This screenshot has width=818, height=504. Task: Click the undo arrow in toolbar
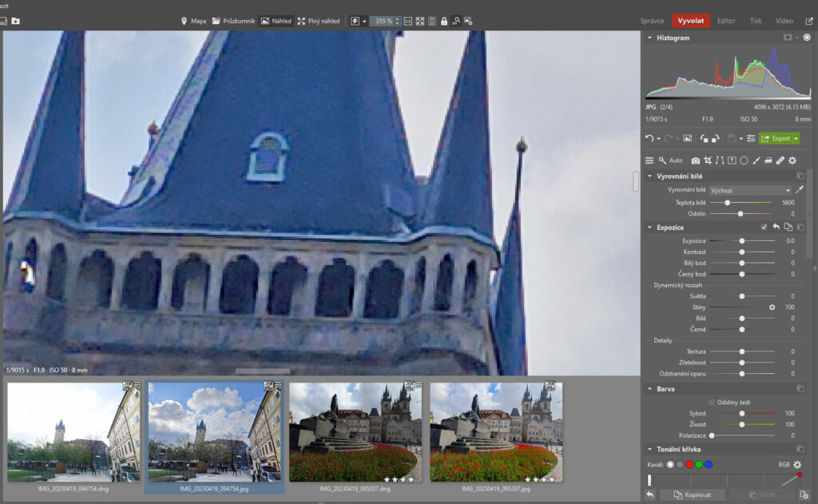(650, 138)
